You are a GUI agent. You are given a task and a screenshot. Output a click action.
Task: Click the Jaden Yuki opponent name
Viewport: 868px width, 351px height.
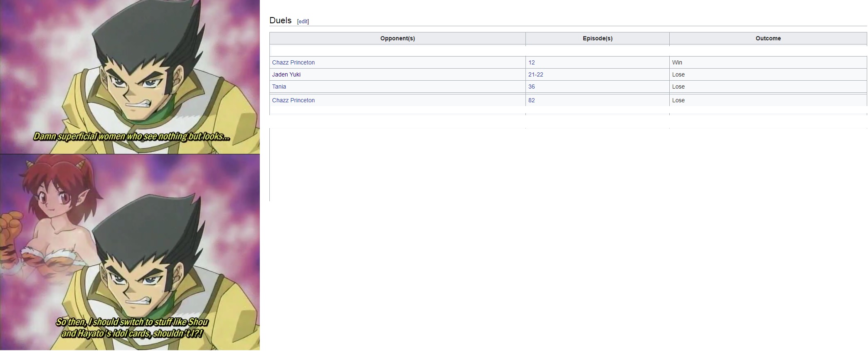coord(286,74)
